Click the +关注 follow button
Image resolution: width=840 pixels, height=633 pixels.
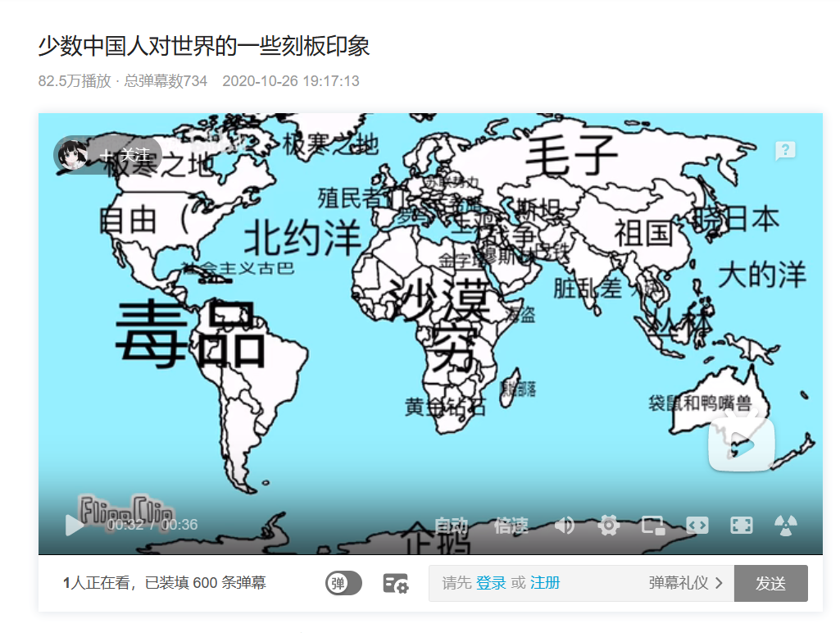(x=125, y=156)
